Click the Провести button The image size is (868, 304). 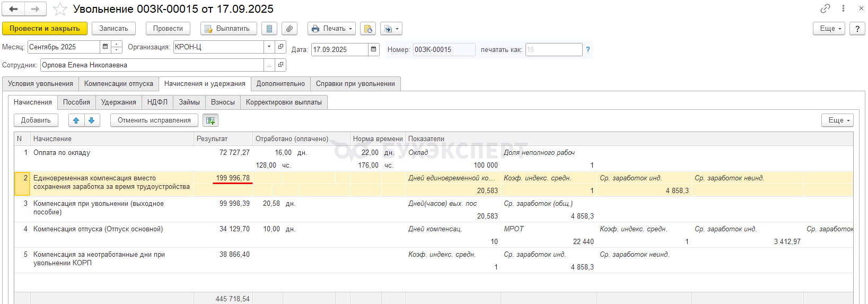pyautogui.click(x=168, y=29)
